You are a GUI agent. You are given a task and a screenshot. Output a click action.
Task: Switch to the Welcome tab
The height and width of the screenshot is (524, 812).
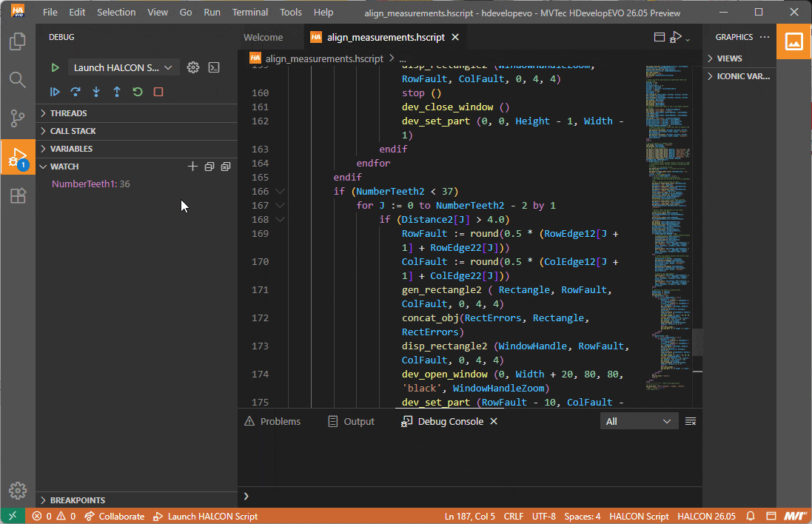(x=263, y=38)
